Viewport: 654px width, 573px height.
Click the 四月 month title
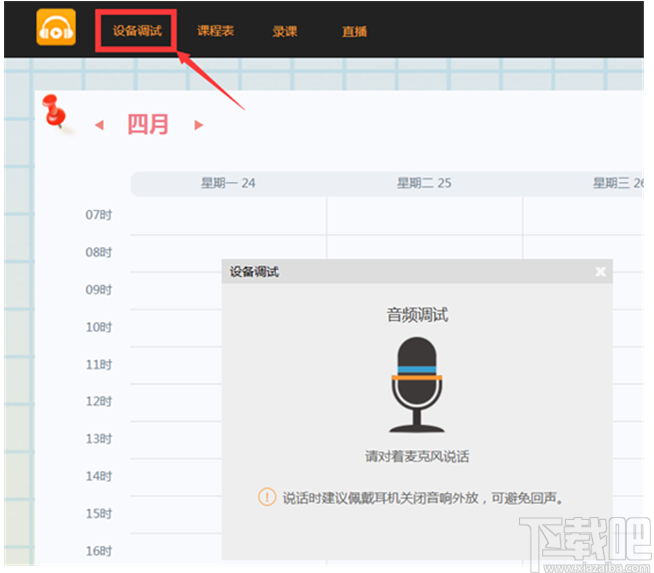tap(148, 124)
